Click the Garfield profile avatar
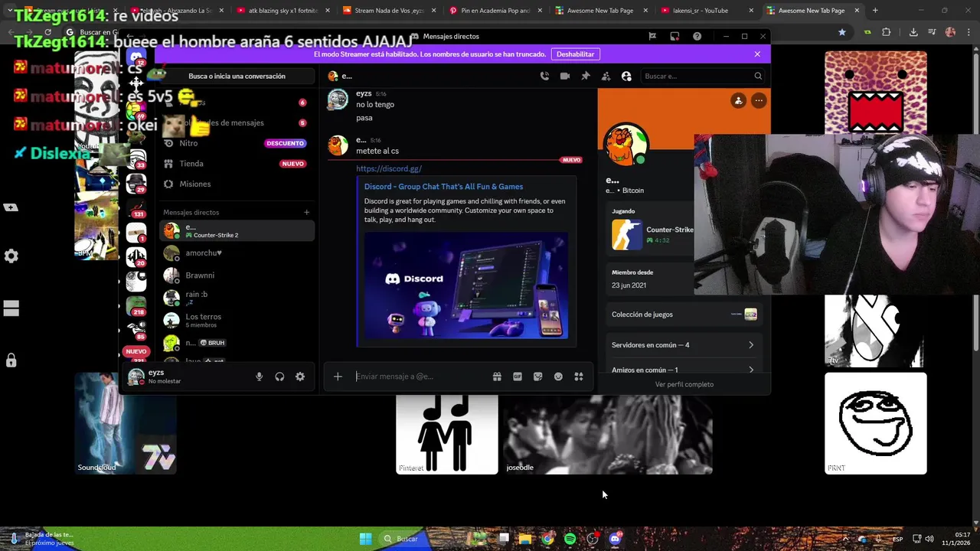980x551 pixels. click(626, 144)
